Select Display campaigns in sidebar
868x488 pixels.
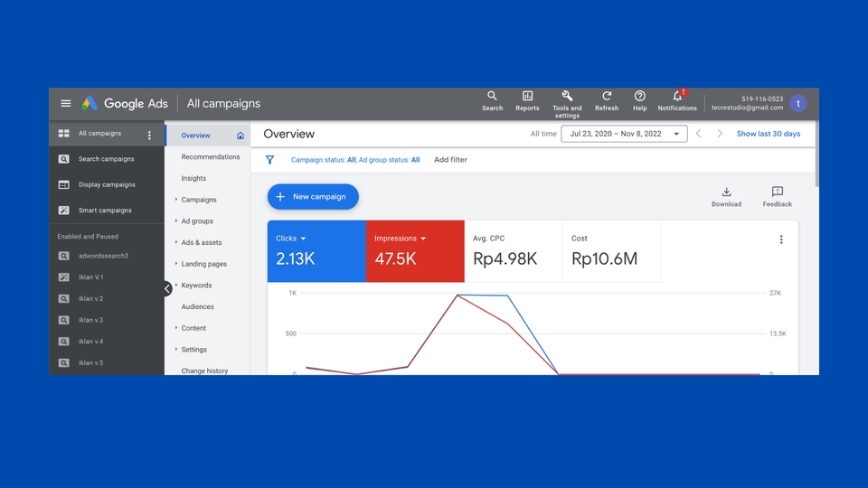pyautogui.click(x=107, y=184)
